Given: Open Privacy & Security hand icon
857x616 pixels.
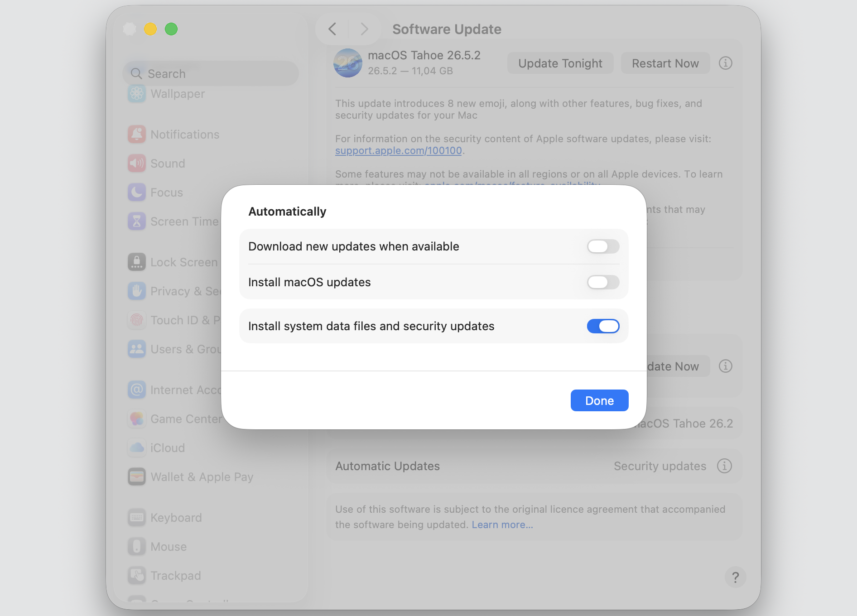Looking at the screenshot, I should (137, 291).
